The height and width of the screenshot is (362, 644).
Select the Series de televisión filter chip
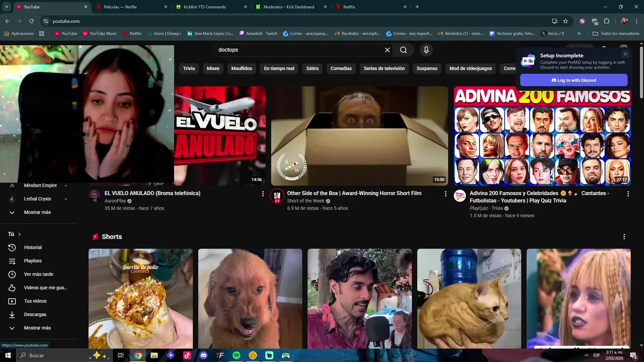pos(384,68)
